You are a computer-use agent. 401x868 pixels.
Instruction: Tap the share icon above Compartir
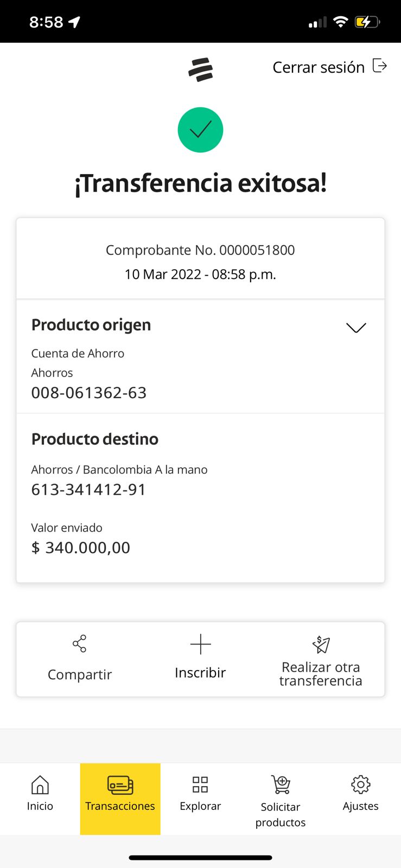[x=80, y=643]
